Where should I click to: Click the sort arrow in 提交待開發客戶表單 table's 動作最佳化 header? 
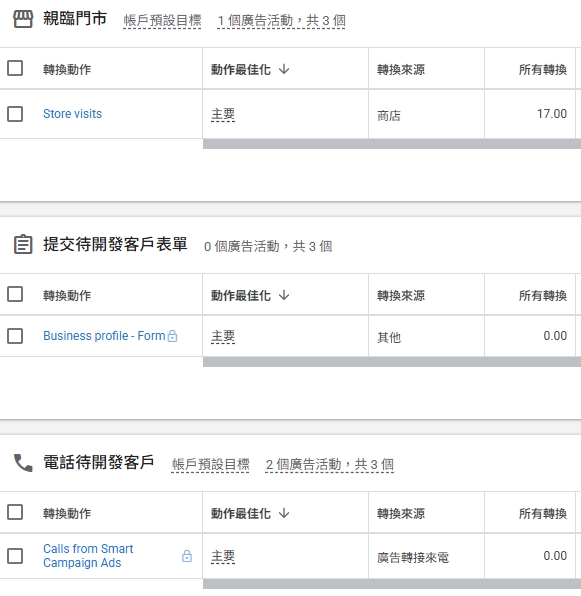click(284, 295)
